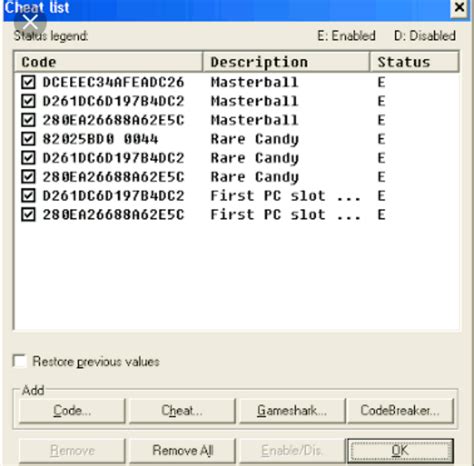This screenshot has height=466, width=474.
Task: Click the Remove All button
Action: [x=182, y=451]
